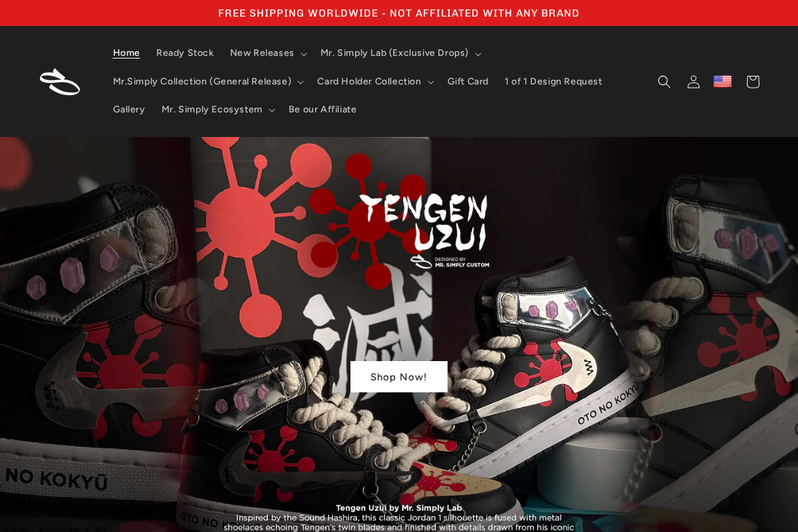Expand the Card Holder Collection dropdown

(x=374, y=81)
